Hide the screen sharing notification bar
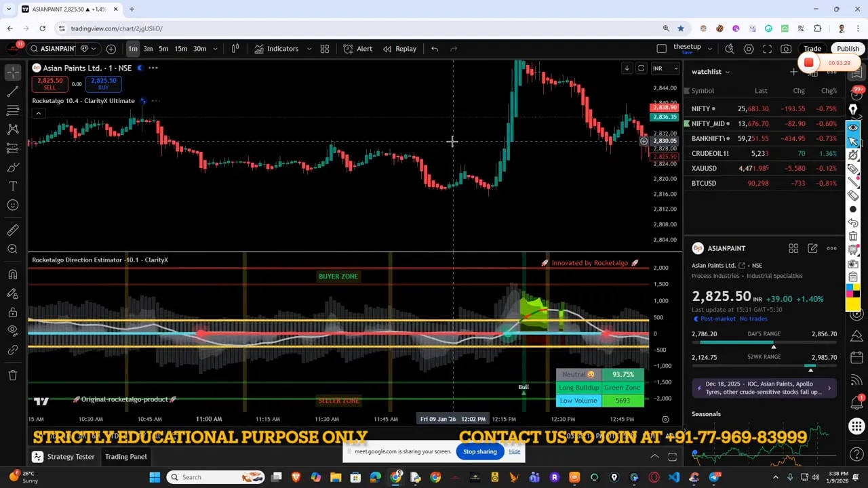Image resolution: width=868 pixels, height=488 pixels. click(x=515, y=451)
